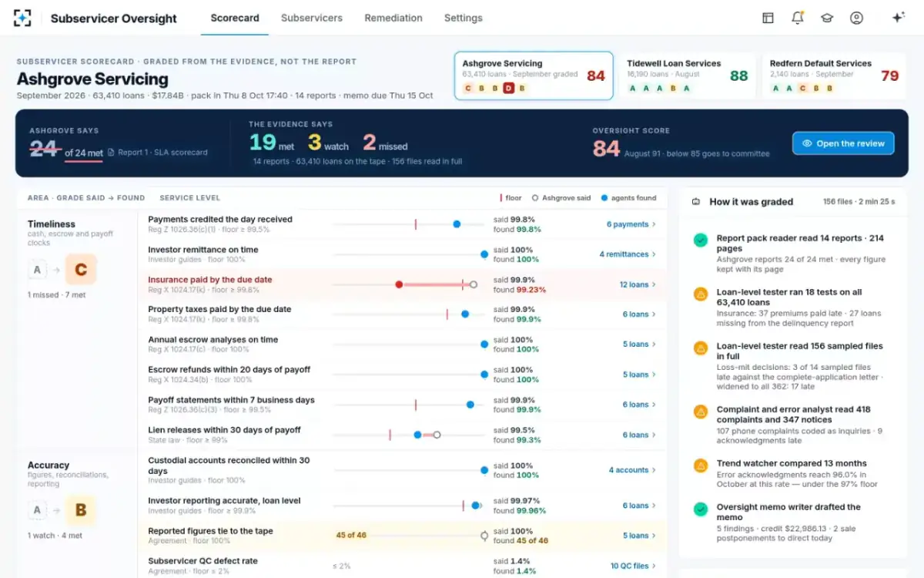Screen dimensions: 924x578
Task: Click blue found marker on payoff statements slider
Action: tap(470, 405)
